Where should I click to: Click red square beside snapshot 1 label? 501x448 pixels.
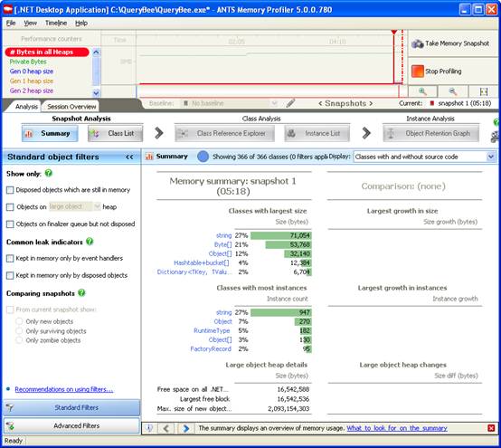[x=432, y=103]
